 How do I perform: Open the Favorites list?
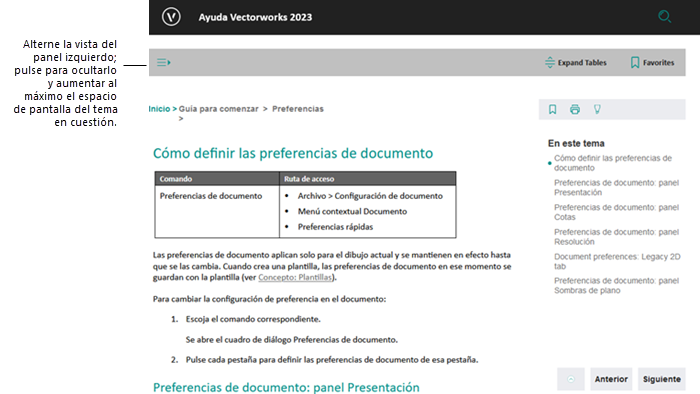(652, 62)
